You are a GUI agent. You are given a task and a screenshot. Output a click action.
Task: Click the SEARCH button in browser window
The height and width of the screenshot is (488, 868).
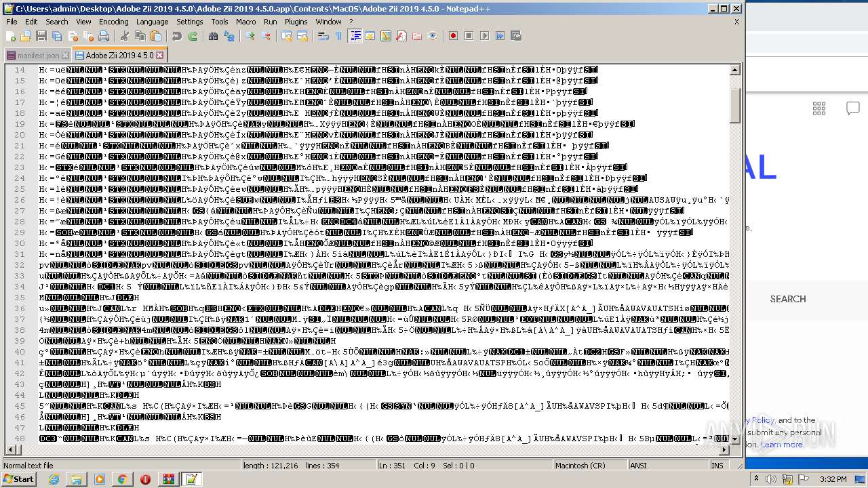[x=788, y=299]
